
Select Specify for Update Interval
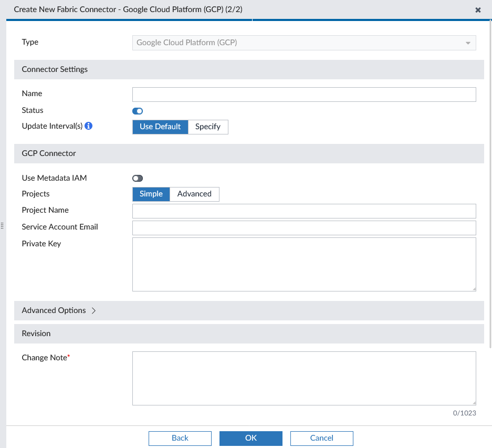(208, 127)
